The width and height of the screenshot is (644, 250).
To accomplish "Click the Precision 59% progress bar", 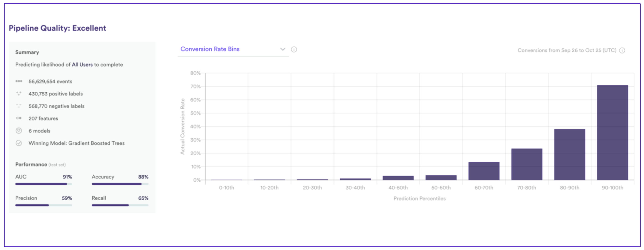I will pos(44,205).
